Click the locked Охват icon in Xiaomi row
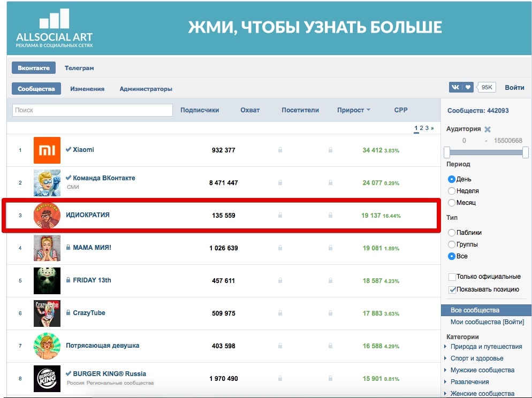532x398 pixels. coord(280,150)
